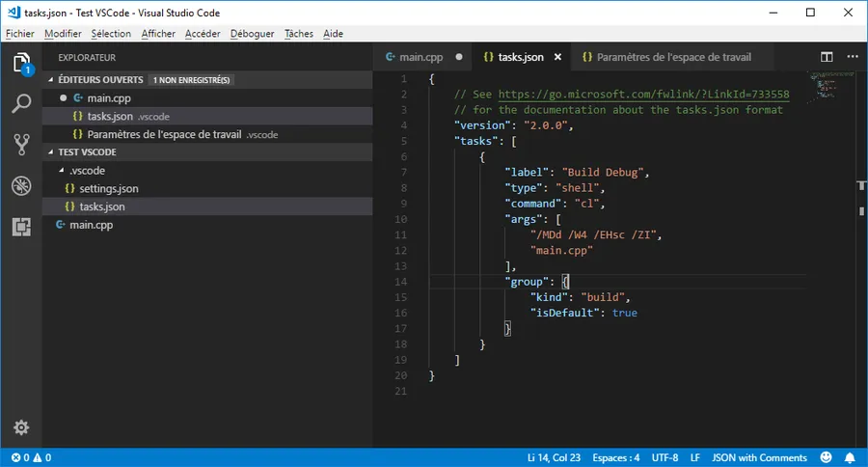The width and height of the screenshot is (868, 467).
Task: Open notifications bell in status bar
Action: pyautogui.click(x=850, y=457)
